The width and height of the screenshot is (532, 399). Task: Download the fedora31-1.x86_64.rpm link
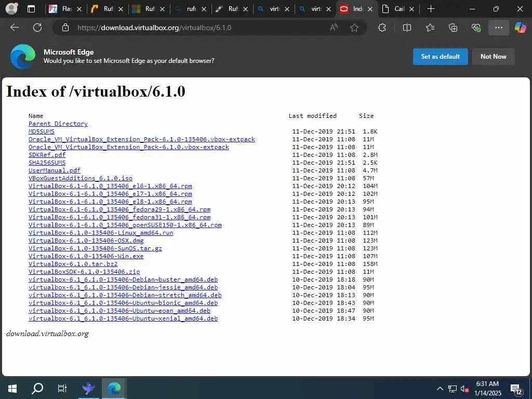tap(119, 217)
